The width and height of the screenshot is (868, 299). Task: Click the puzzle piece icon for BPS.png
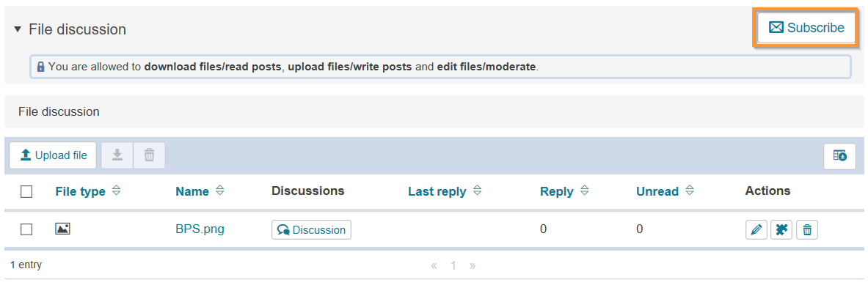point(781,230)
